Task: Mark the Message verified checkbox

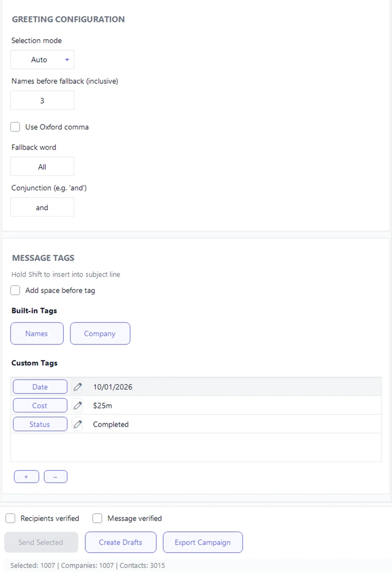Action: (98, 519)
